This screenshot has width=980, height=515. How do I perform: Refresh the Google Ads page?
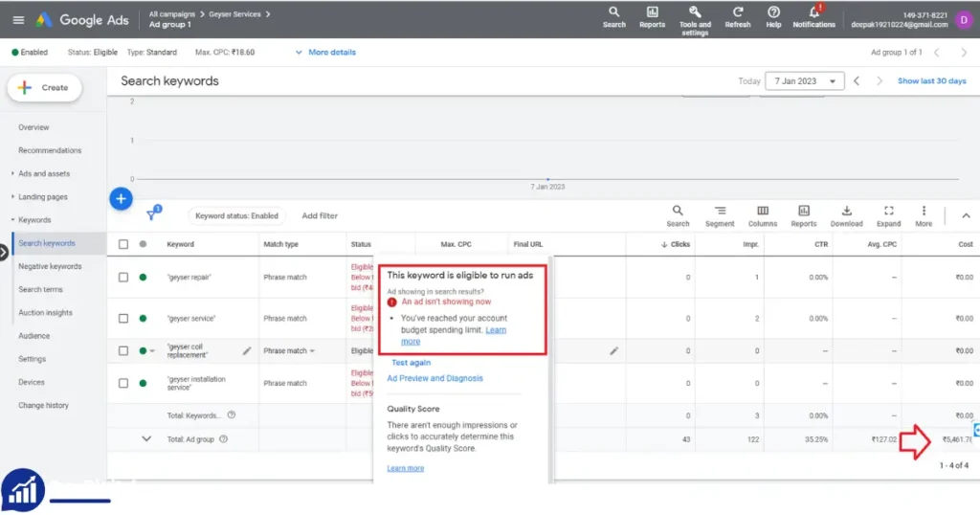pyautogui.click(x=738, y=17)
